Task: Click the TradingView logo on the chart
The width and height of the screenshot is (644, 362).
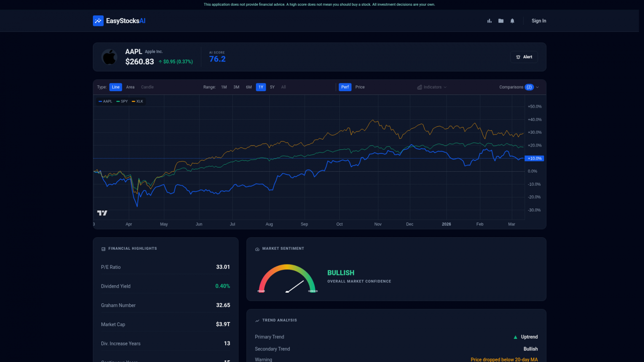Action: coord(102,213)
